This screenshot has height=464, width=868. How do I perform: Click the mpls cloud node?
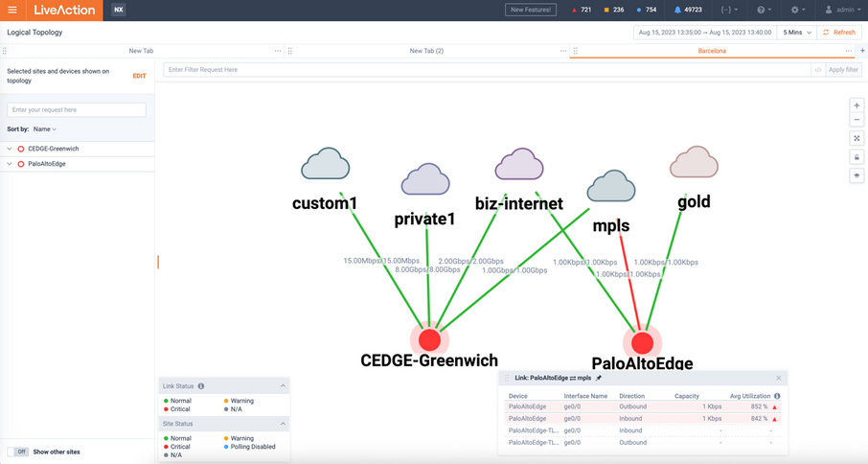(x=611, y=186)
